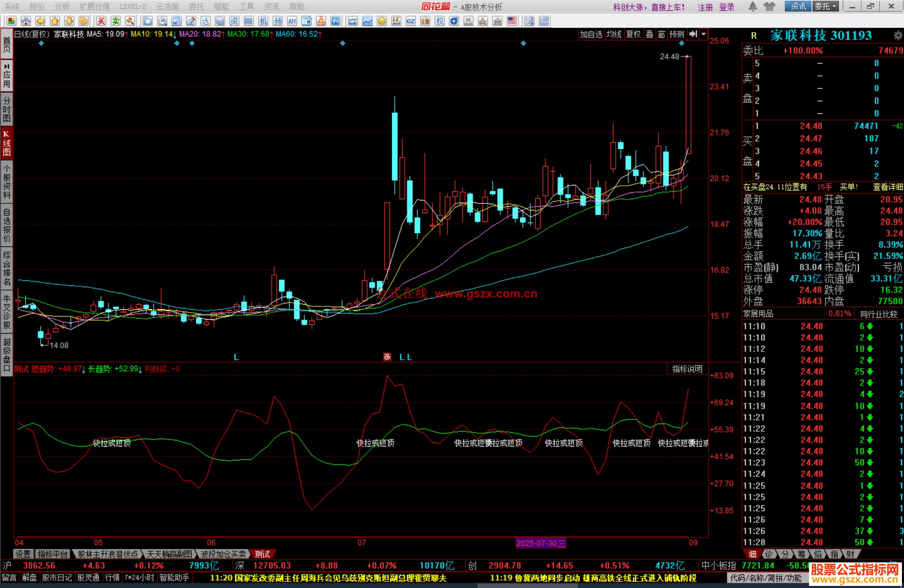Expand the chart options dropdown arrow
The image size is (904, 588).
pos(704,34)
